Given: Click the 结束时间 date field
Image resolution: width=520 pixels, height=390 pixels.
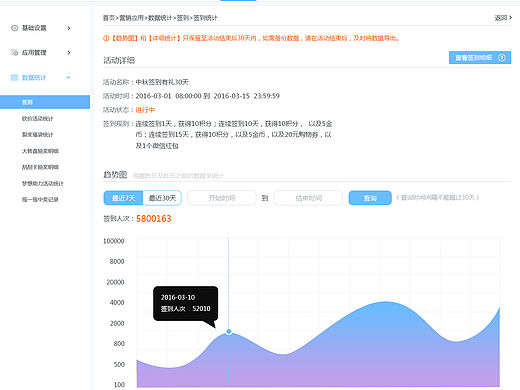Looking at the screenshot, I should tap(308, 198).
